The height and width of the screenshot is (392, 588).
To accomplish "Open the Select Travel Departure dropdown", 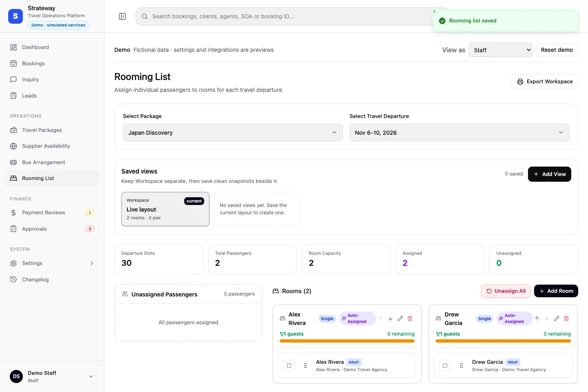I will click(459, 133).
